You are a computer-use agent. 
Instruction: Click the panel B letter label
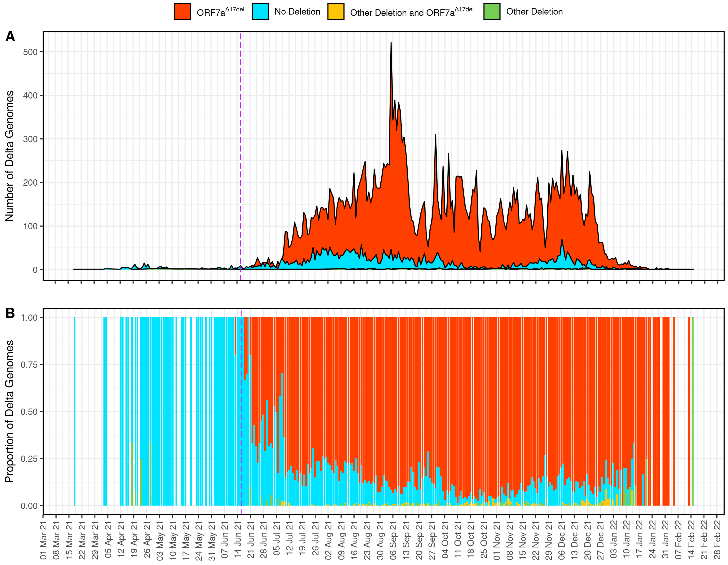click(x=10, y=313)
